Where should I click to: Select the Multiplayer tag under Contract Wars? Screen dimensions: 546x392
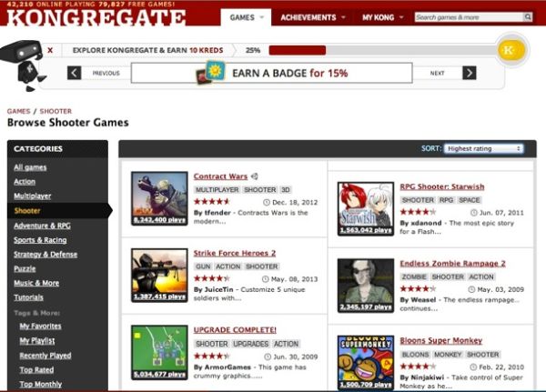pos(217,190)
